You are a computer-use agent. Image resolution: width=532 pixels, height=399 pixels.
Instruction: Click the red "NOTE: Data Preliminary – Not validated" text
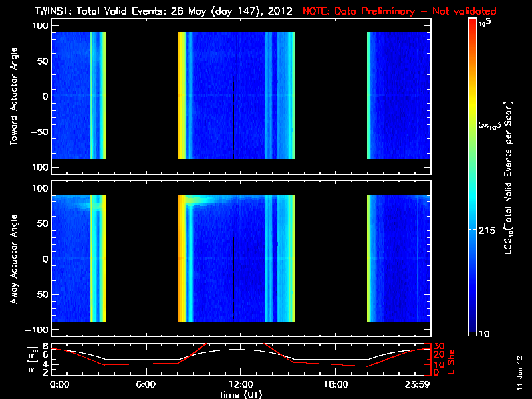tap(400, 11)
